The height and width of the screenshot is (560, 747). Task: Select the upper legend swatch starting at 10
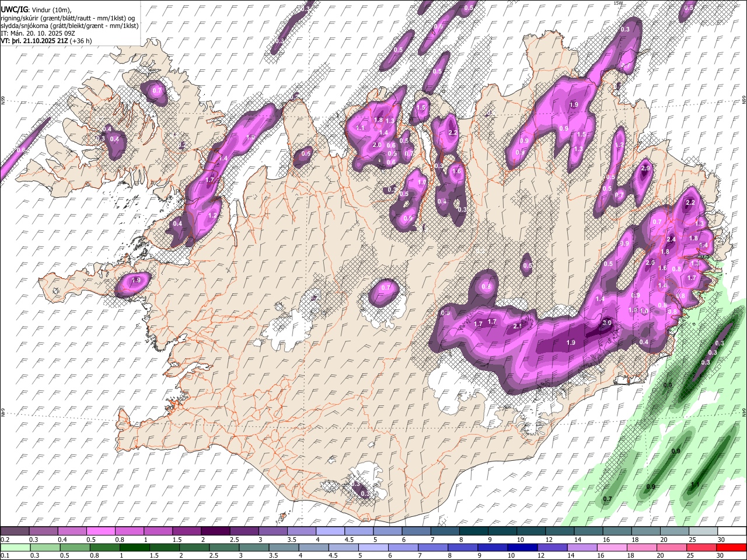530,531
